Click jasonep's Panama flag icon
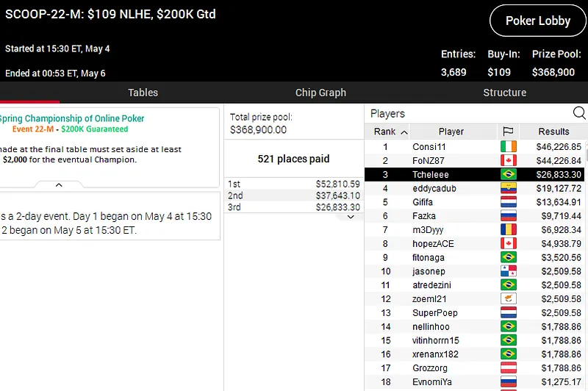 tap(508, 271)
